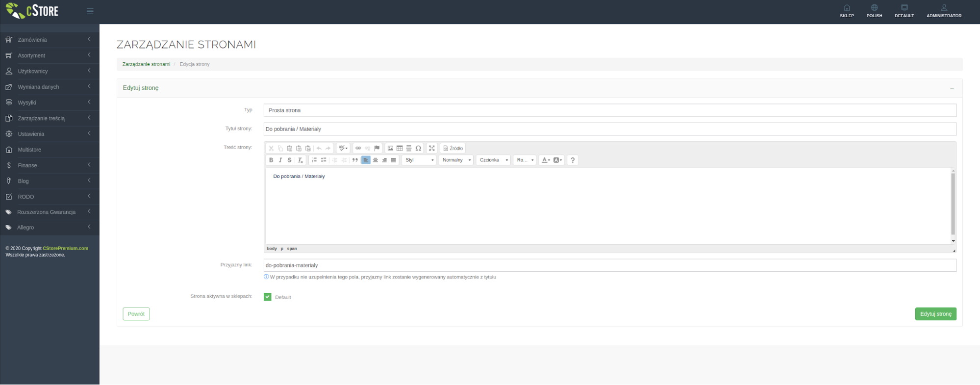Screen dimensions: 980x385
Task: Justify the text
Action: pos(393,160)
